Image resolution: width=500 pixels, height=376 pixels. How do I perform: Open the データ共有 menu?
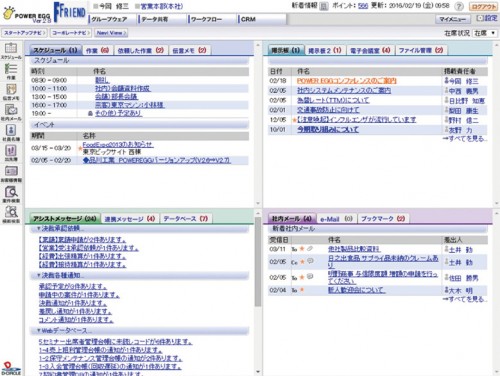162,19
